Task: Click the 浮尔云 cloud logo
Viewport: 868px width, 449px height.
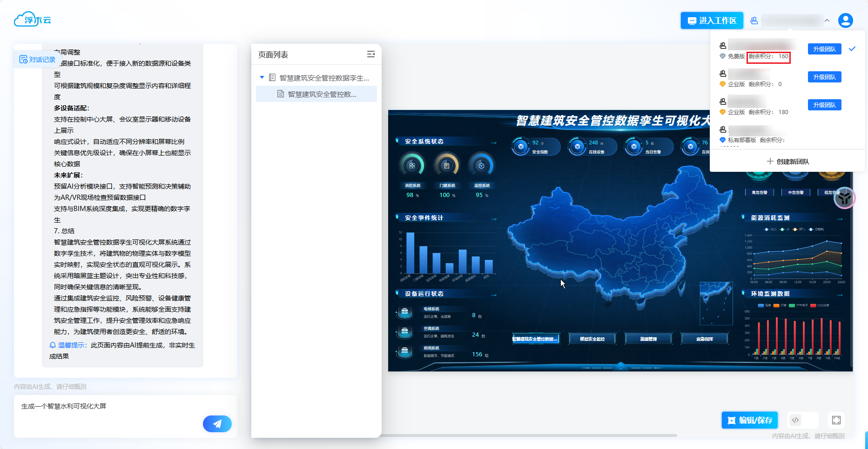Action: click(33, 20)
